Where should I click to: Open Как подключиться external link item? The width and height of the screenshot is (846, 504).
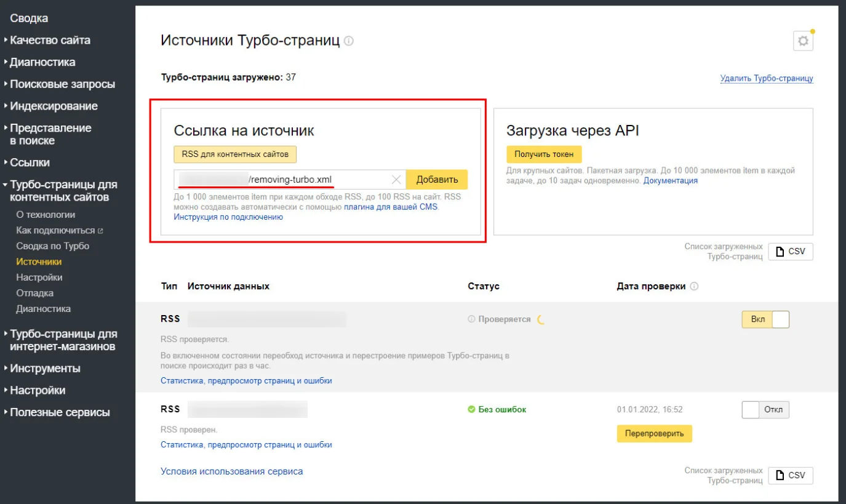(59, 230)
